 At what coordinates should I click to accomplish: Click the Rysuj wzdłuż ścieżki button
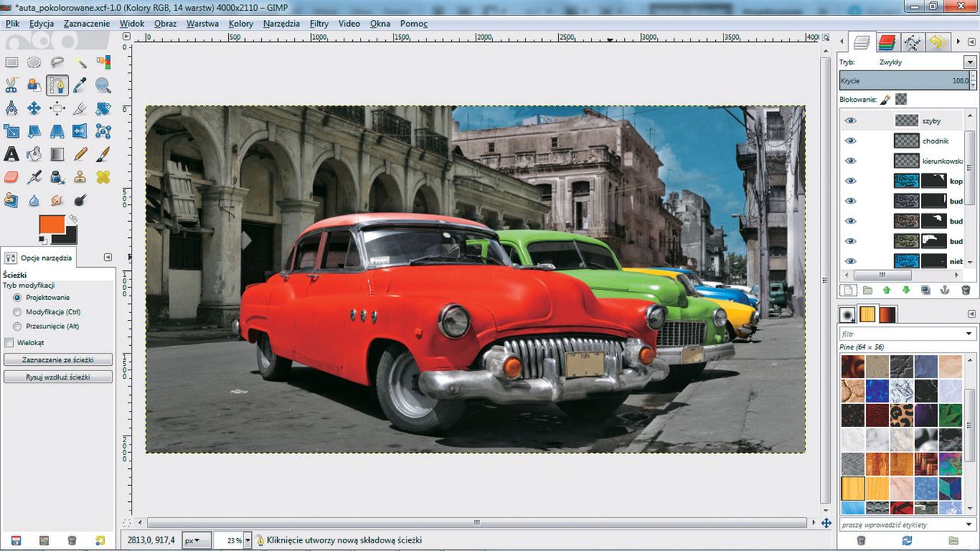coord(58,377)
